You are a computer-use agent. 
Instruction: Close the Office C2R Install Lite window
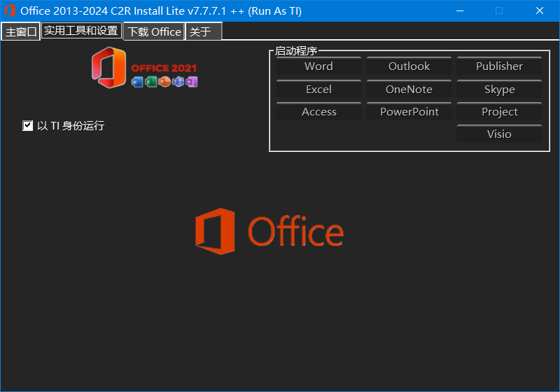point(540,10)
